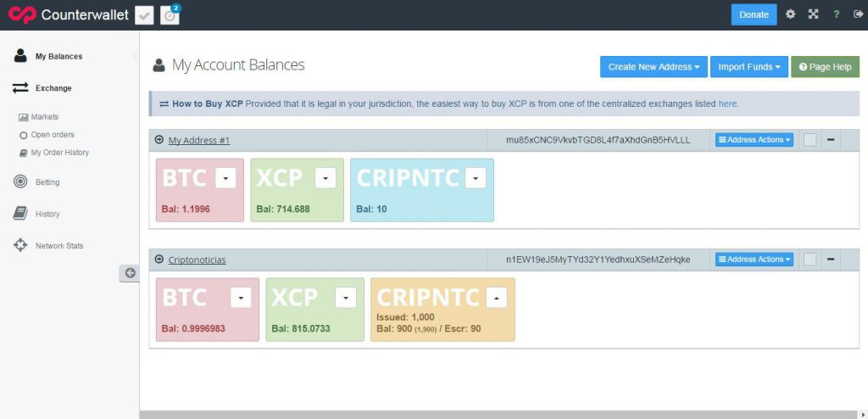Click the History book icon
This screenshot has width=868, height=419.
(20, 214)
